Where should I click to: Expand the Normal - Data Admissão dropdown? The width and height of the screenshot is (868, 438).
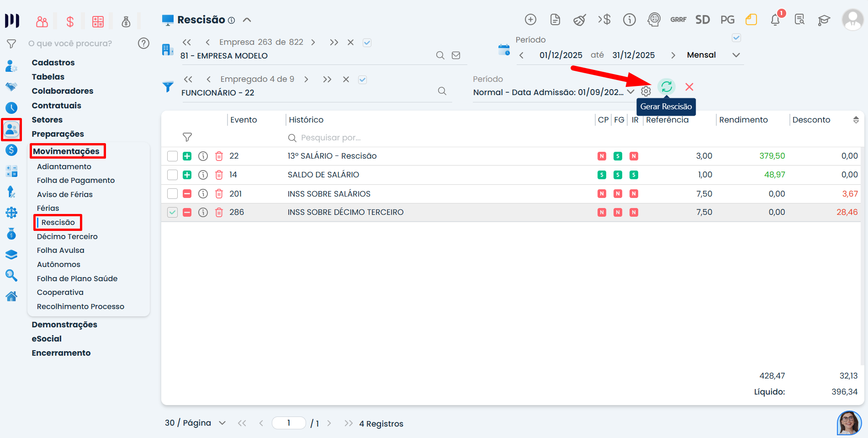pos(630,92)
